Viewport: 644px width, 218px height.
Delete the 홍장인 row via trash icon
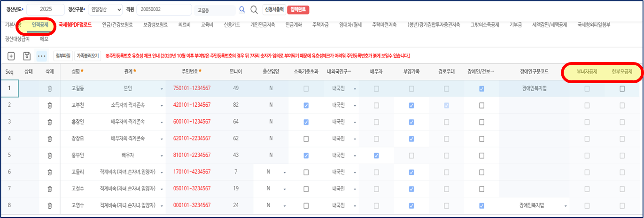tap(49, 122)
